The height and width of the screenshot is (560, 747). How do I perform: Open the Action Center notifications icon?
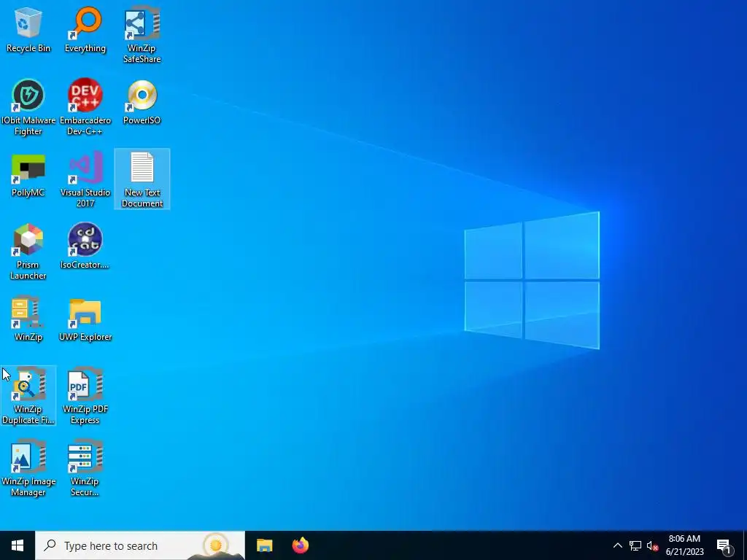[724, 546]
